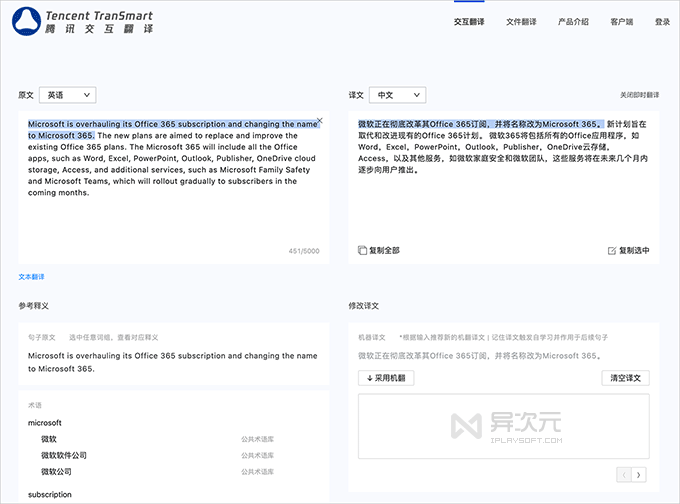Select the 微软软件公司 term entry
Screen dimensions: 680x504
(x=64, y=455)
